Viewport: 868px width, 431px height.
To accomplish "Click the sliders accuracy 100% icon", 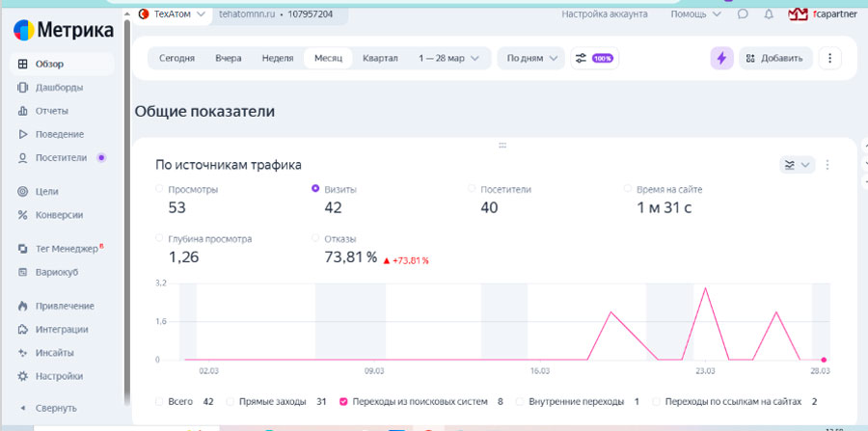I will (595, 58).
